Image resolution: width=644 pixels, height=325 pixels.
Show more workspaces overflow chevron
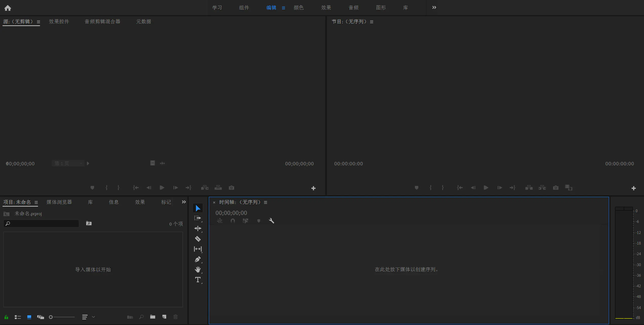click(x=434, y=8)
